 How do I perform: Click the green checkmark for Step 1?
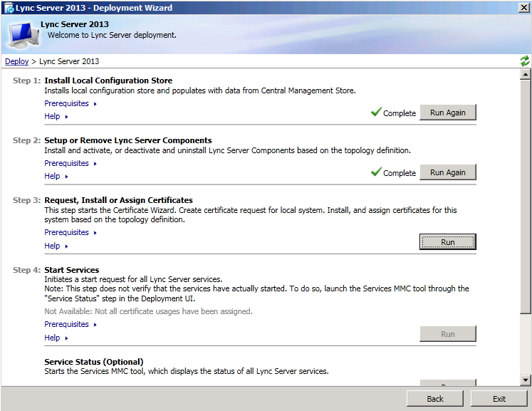[376, 112]
